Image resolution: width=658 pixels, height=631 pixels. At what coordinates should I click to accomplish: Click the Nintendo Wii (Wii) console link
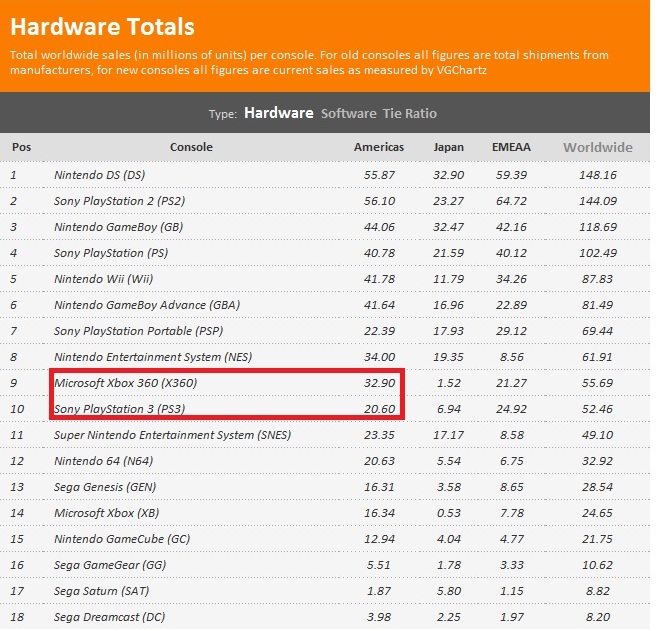pos(103,279)
